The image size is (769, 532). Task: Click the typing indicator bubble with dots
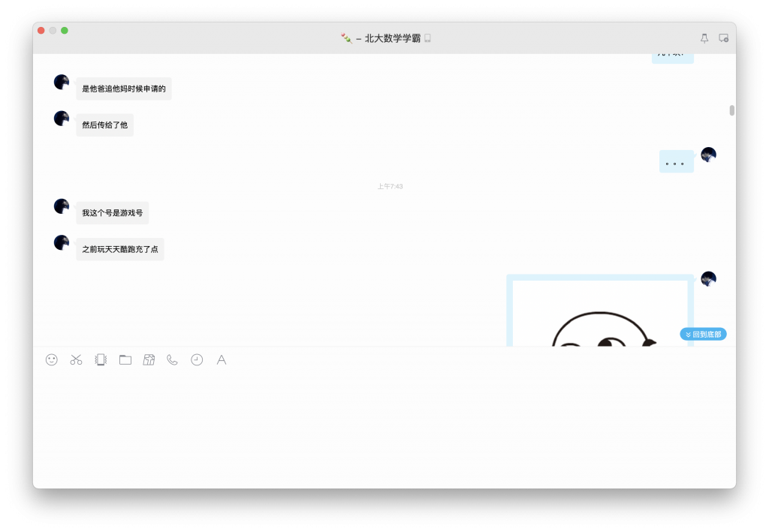(x=676, y=161)
